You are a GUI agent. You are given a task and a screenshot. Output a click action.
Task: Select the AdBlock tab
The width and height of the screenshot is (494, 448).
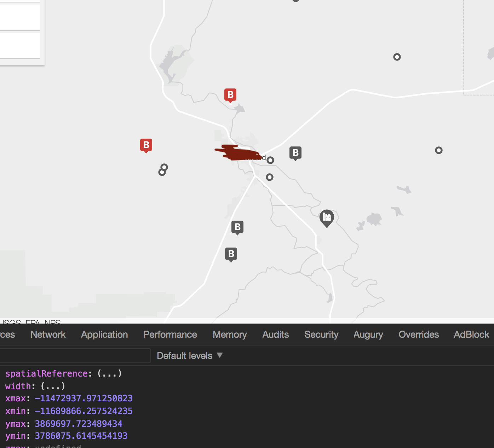(x=471, y=334)
